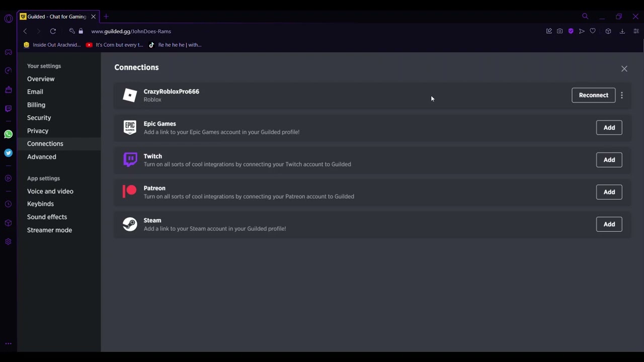Reload the page with the refresh icon
This screenshot has height=362, width=644.
point(53,31)
